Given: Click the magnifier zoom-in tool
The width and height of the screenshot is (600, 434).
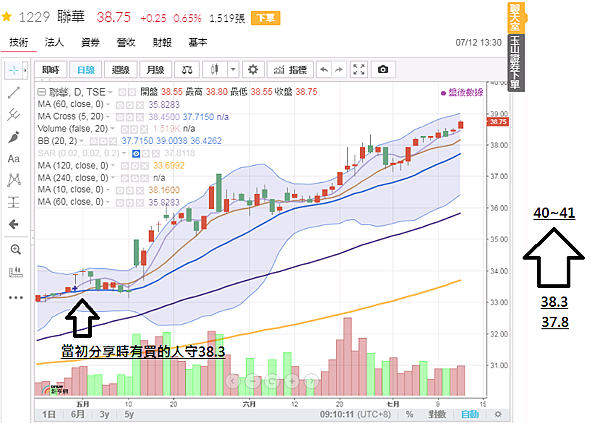Looking at the screenshot, I should [x=15, y=249].
